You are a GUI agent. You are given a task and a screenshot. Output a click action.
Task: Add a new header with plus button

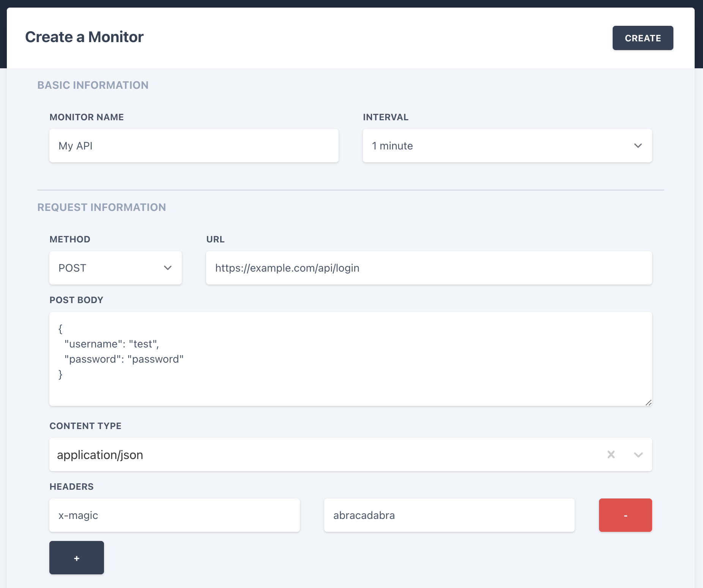[x=77, y=558]
